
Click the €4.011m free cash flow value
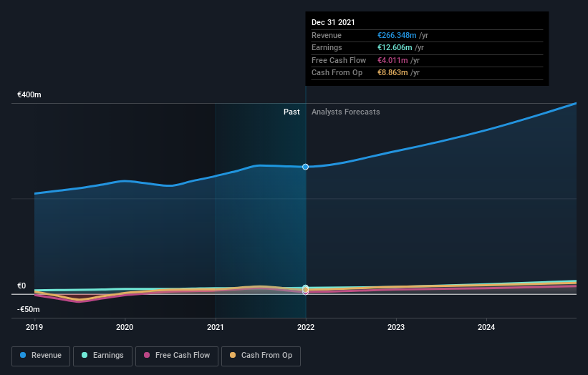pos(392,60)
